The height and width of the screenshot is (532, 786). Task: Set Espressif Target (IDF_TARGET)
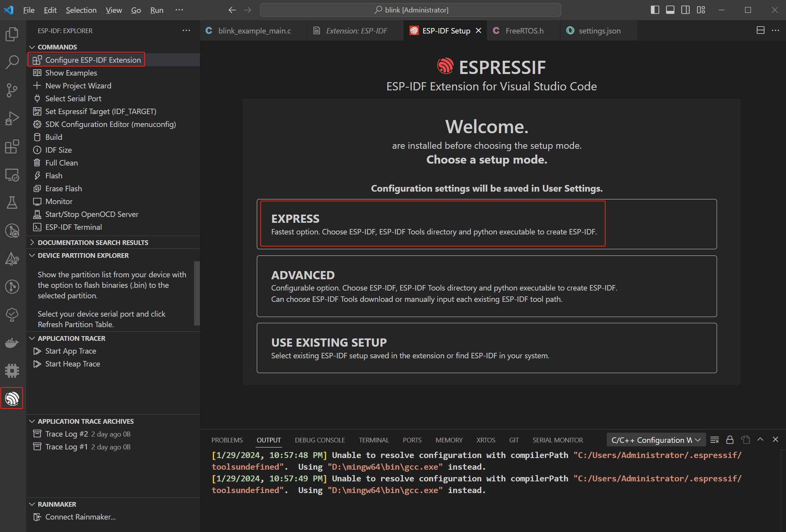pyautogui.click(x=113, y=111)
